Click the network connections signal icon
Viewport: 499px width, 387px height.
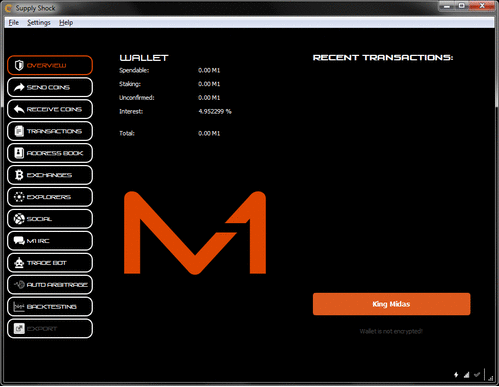467,375
